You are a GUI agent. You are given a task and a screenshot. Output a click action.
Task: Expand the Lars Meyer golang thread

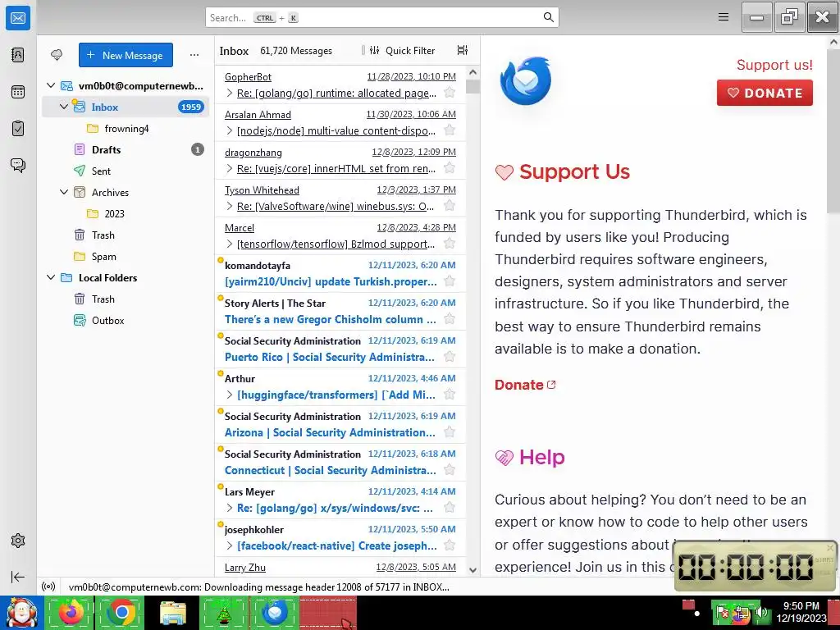pos(230,508)
